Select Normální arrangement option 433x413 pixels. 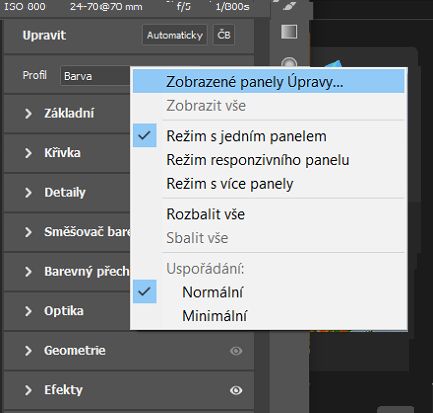[x=269, y=292]
